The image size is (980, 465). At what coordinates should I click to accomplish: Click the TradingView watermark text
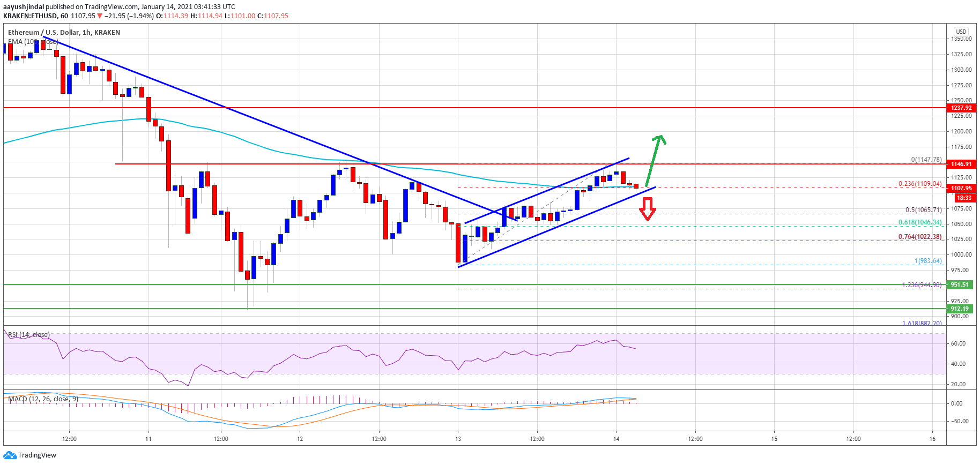37,455
